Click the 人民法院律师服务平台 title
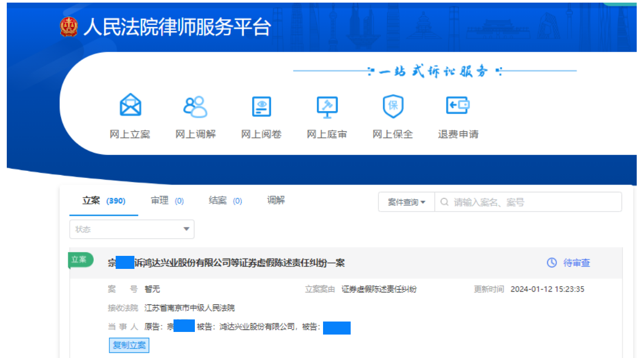This screenshot has height=358, width=644. coord(177,27)
